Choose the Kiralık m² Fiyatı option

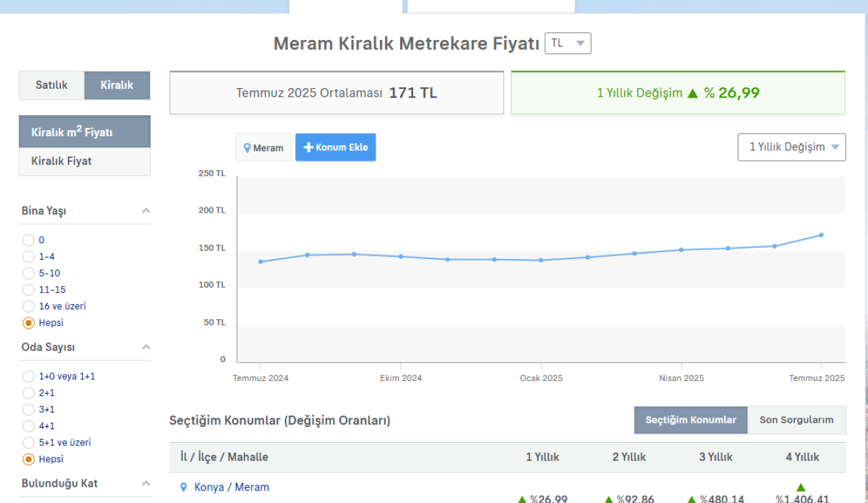point(85,132)
